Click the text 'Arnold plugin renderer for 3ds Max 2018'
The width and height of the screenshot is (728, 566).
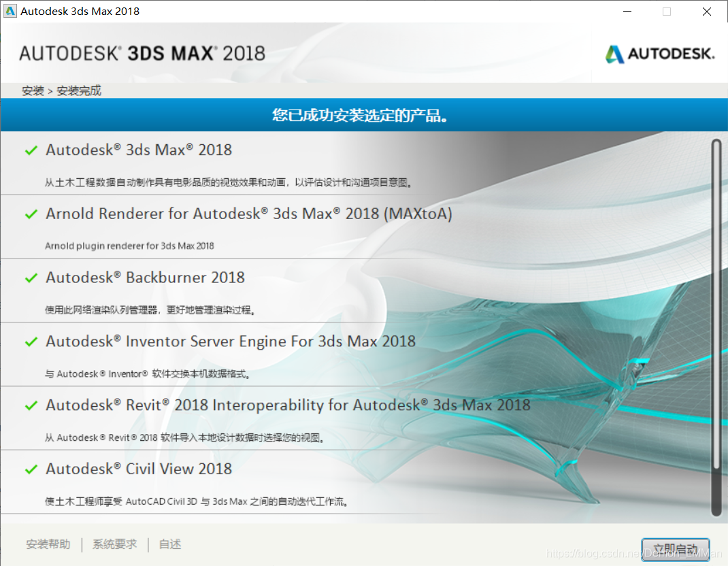point(129,246)
